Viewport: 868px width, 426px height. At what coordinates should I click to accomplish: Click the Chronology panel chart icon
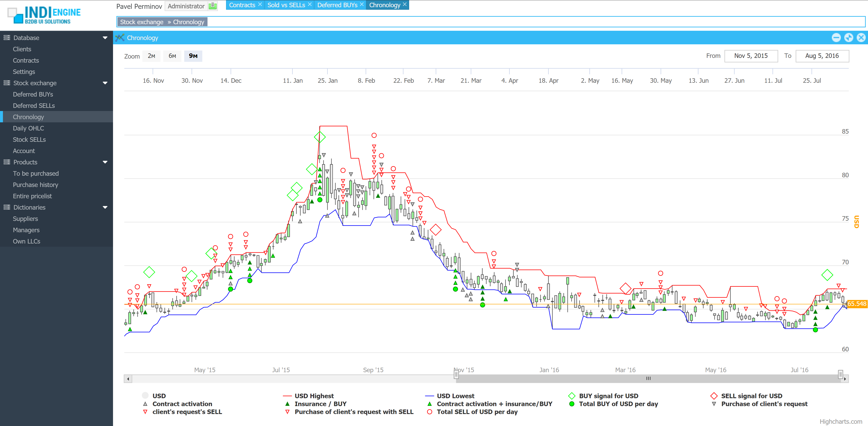click(x=120, y=38)
